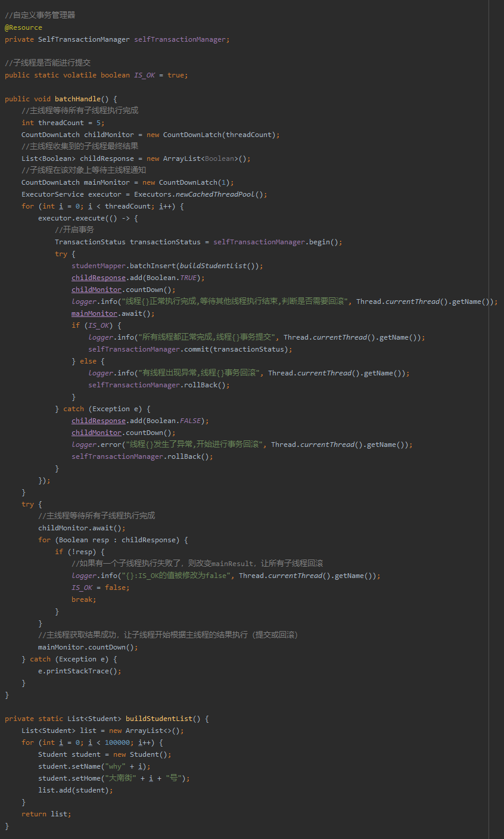Click the selfTransactionManager.begin() call
The width and height of the screenshot is (504, 839).
278,242
